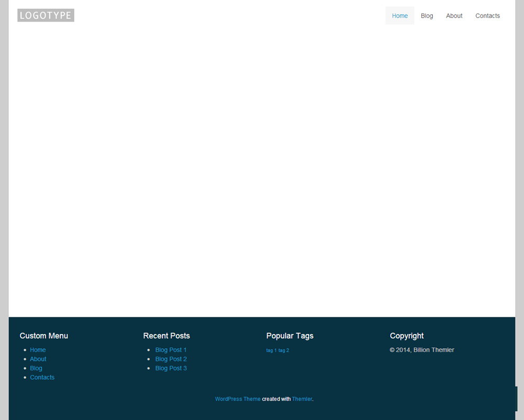Open Blog Post 2 under Recent Posts

click(171, 359)
